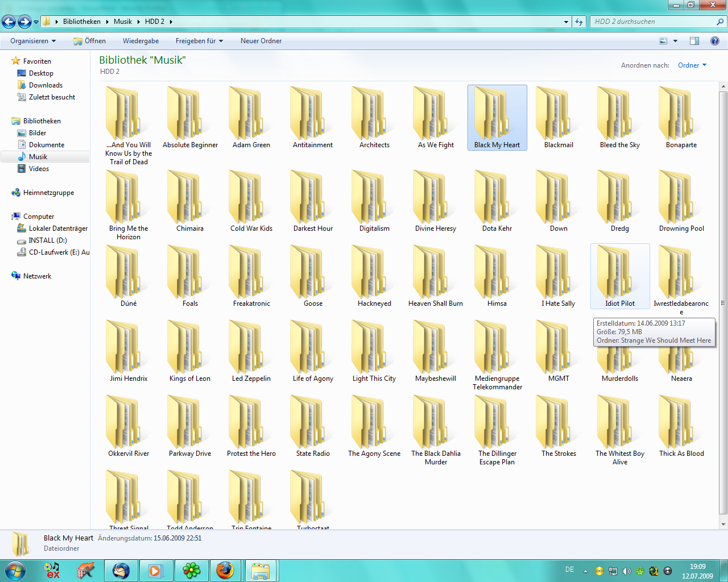Open the ICQ flower taskbar icon
The image size is (728, 582).
(191, 570)
